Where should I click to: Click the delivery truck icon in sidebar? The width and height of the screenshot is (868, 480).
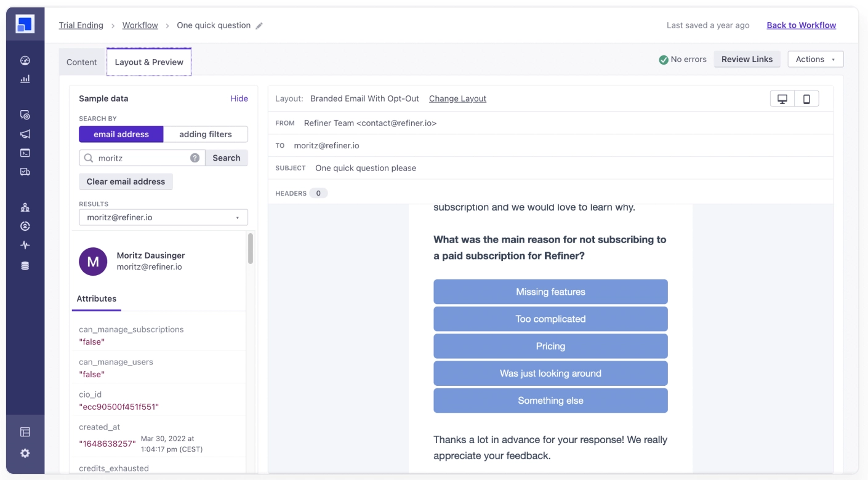click(x=25, y=172)
